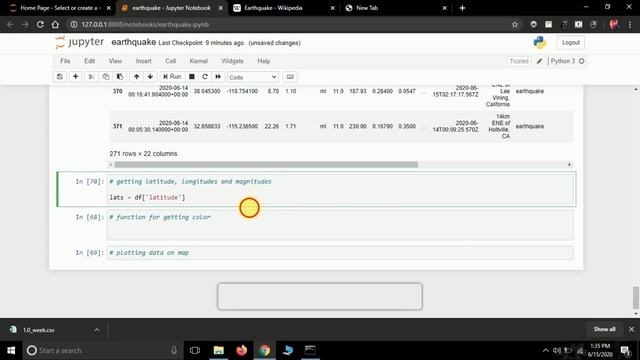The height and width of the screenshot is (360, 640).
Task: Move selected cell up with the arrow icon
Action: click(136, 77)
